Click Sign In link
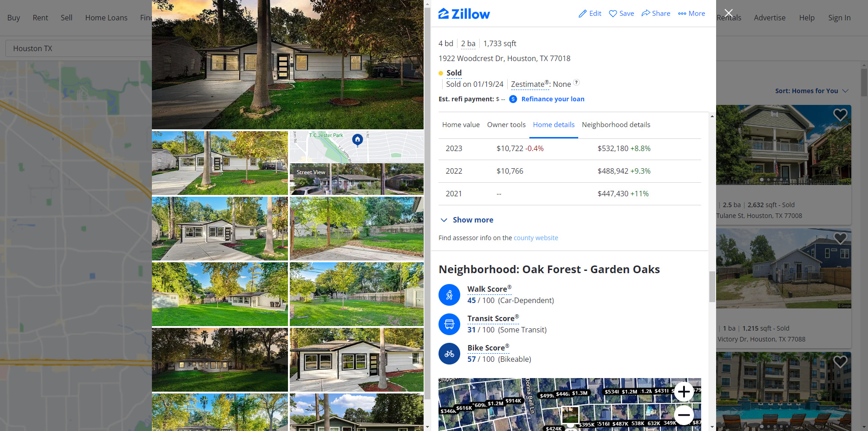The image size is (868, 431). 839,18
